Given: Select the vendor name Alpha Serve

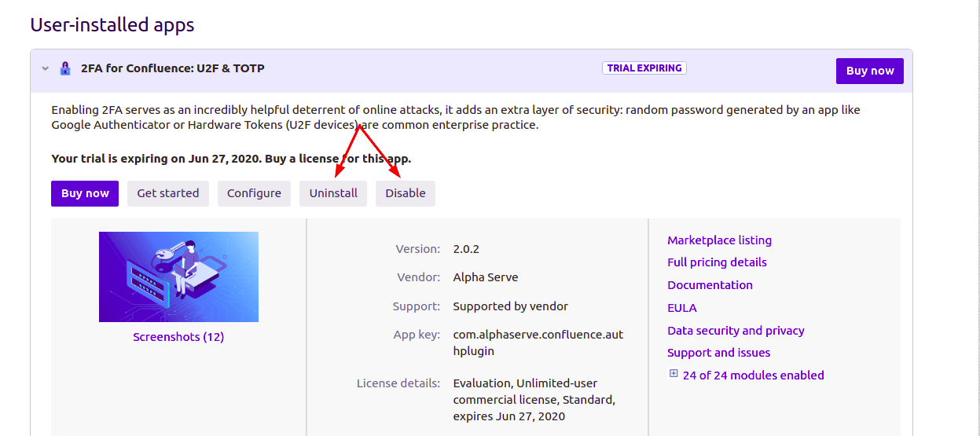Looking at the screenshot, I should pyautogui.click(x=486, y=277).
